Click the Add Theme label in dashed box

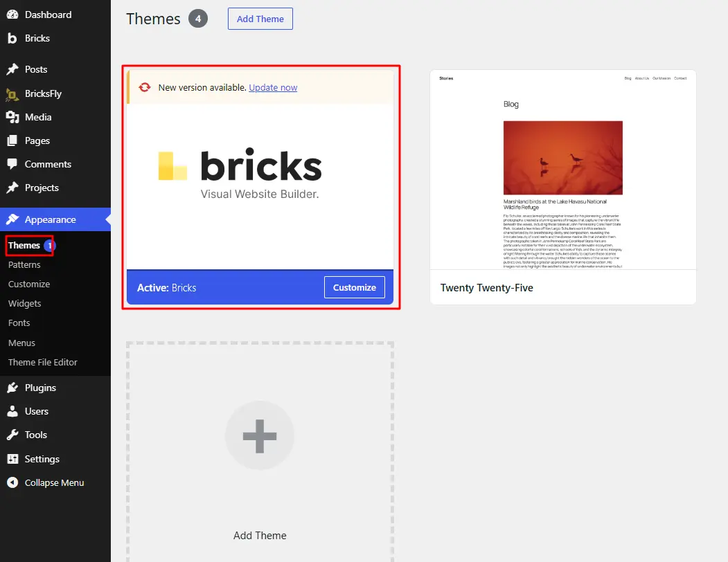click(260, 535)
